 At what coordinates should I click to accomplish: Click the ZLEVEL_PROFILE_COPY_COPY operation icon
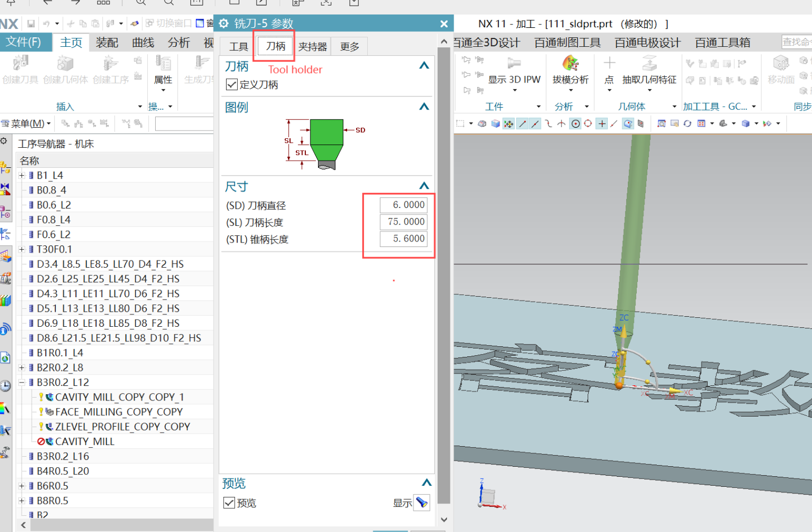50,427
